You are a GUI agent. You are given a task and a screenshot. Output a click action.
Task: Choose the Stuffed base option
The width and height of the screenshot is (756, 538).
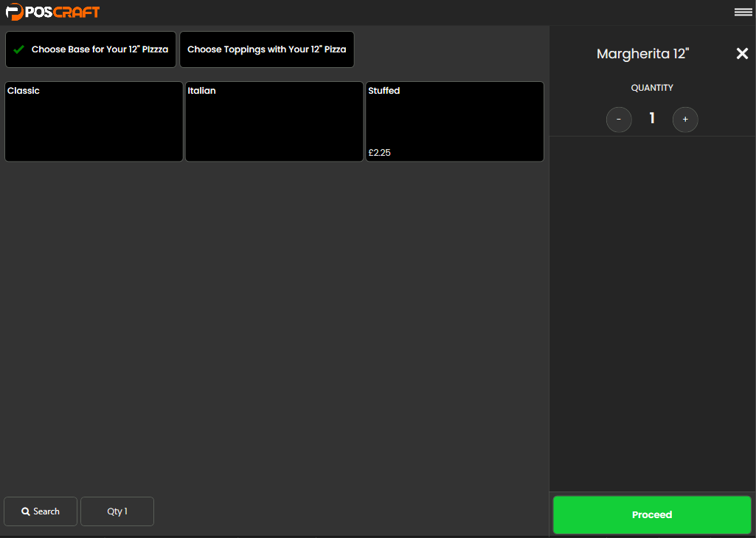(x=454, y=122)
